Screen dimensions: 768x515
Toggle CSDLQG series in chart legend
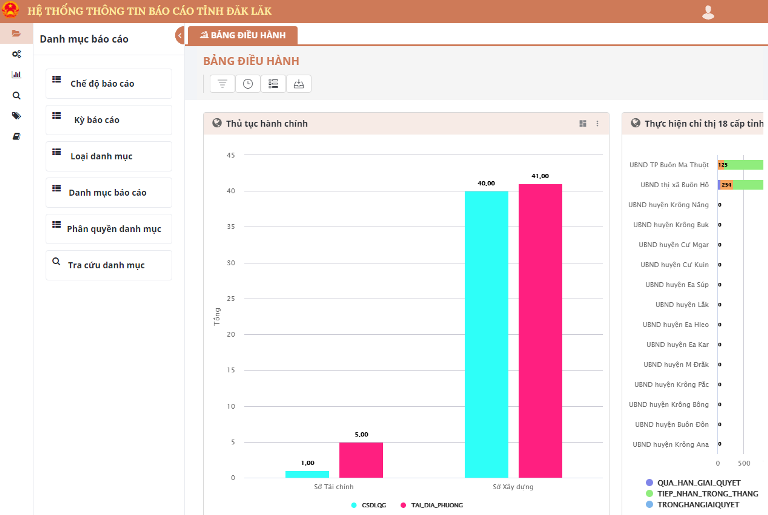[367, 505]
